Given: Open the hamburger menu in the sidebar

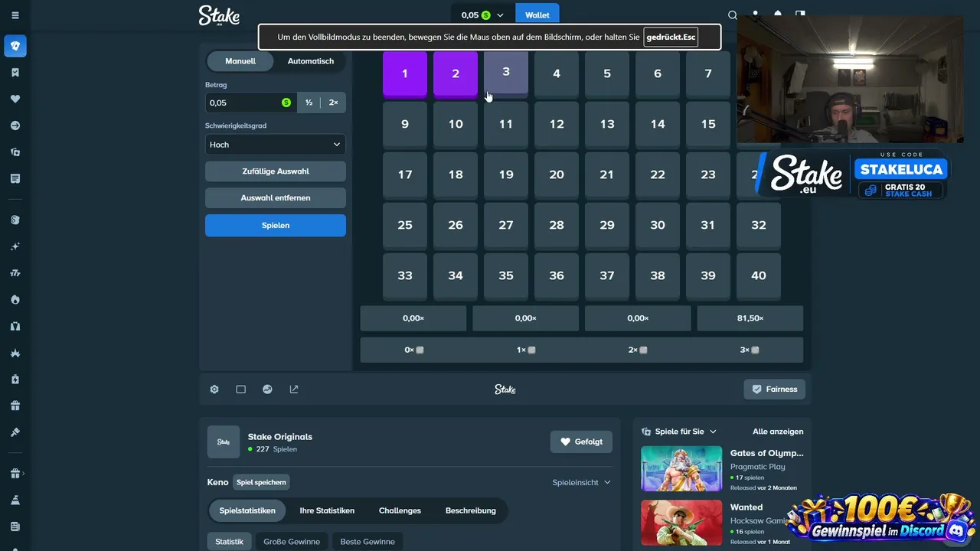Looking at the screenshot, I should point(15,15).
